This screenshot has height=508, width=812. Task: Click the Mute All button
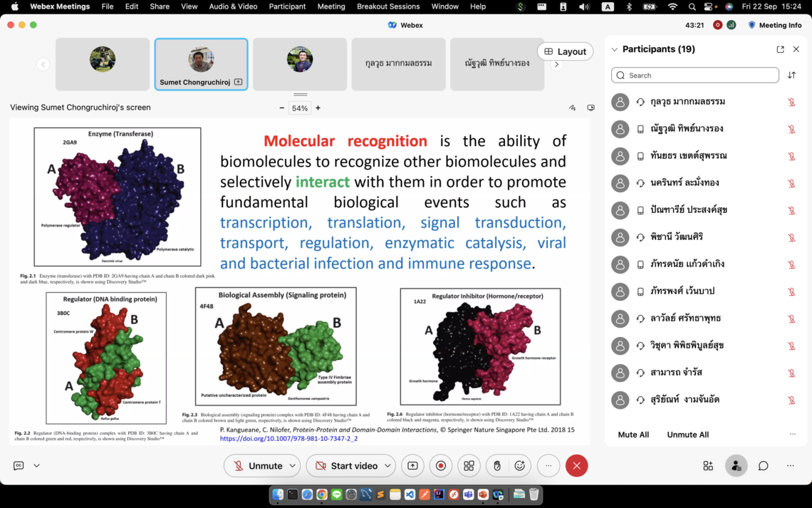(x=633, y=435)
